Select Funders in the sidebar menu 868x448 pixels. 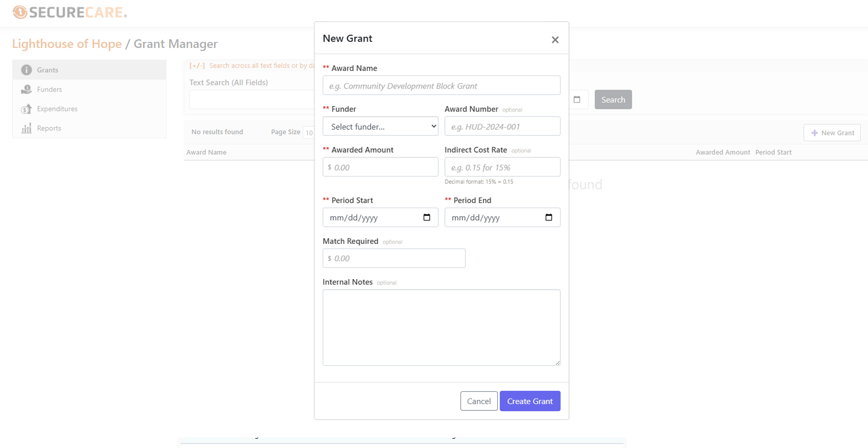[89, 89]
